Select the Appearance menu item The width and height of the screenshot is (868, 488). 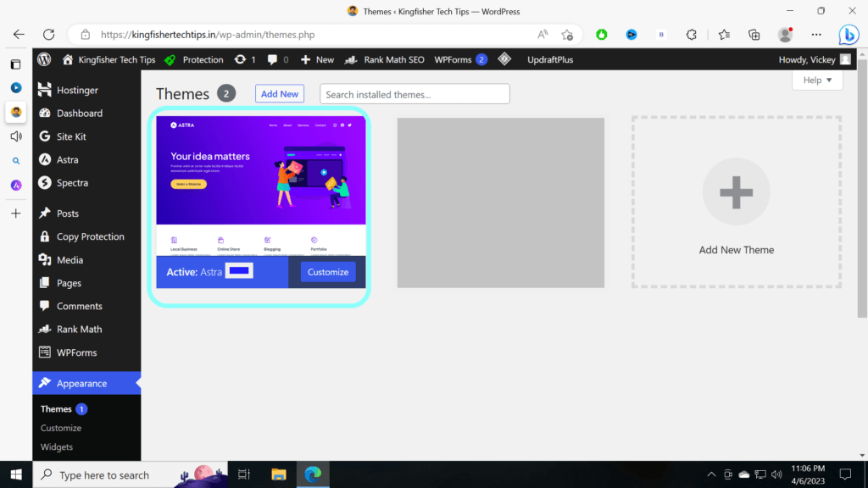tap(86, 383)
